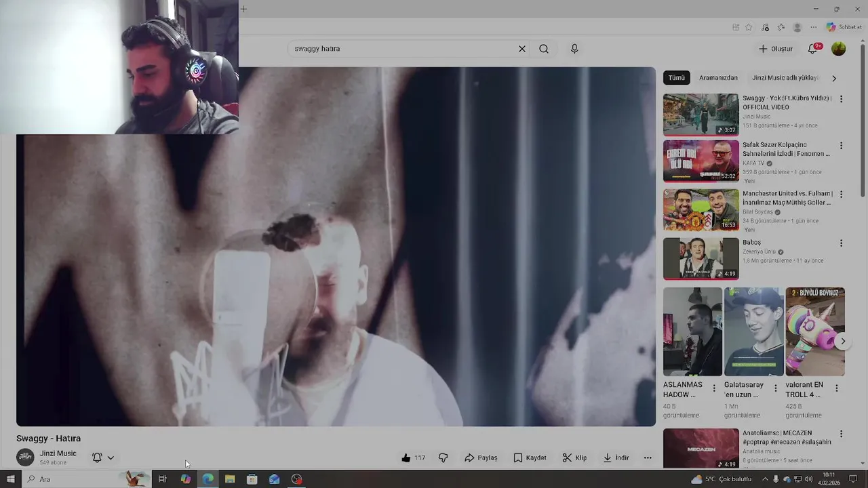868x488 pixels.
Task: Open options menu for Baboş video
Action: 841,243
